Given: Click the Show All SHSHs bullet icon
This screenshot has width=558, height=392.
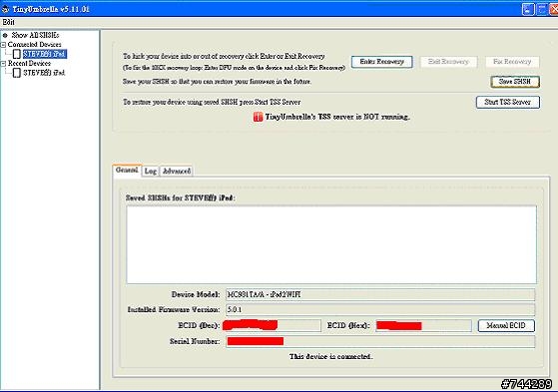Looking at the screenshot, I should click(5, 35).
